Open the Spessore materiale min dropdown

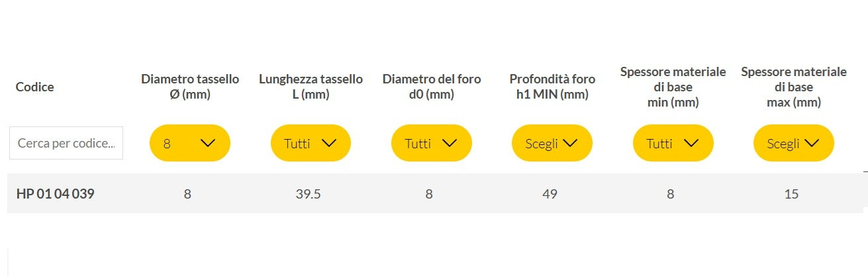coord(673,143)
